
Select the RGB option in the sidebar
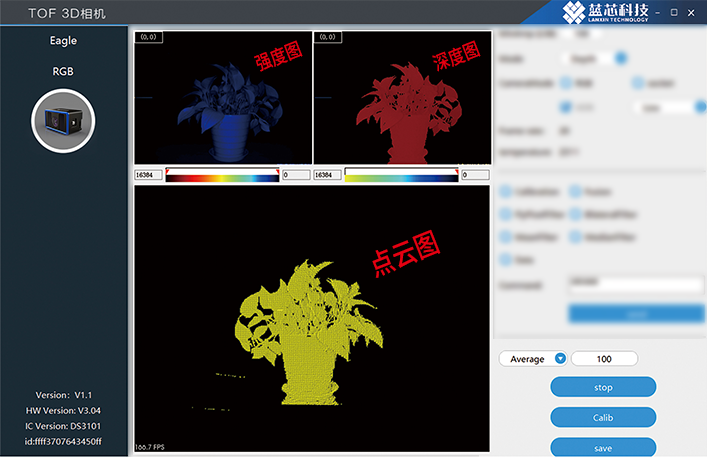pyautogui.click(x=63, y=72)
